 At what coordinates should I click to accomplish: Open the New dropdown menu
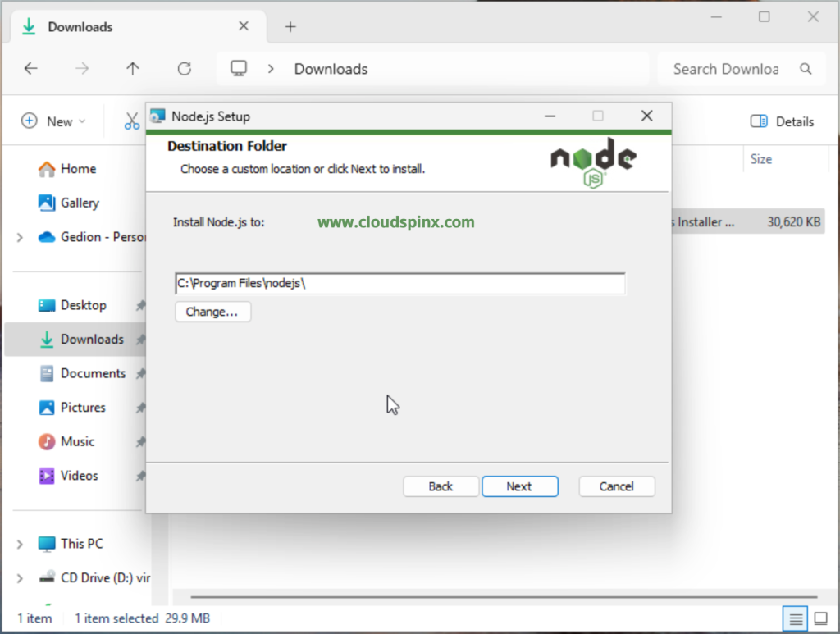[x=53, y=121]
